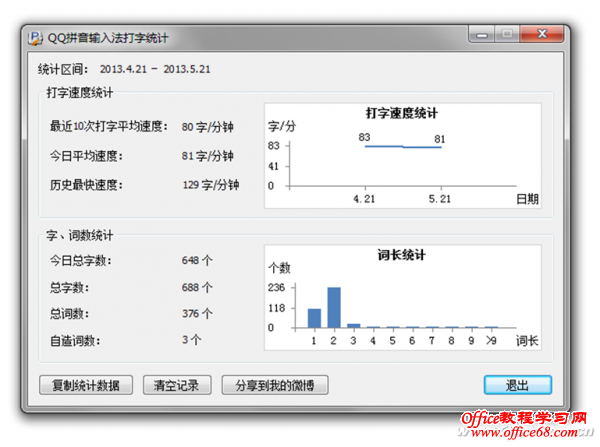Image resolution: width=600 pixels, height=447 pixels.
Task: Click the tallest bar for word length 2
Action: point(334,307)
